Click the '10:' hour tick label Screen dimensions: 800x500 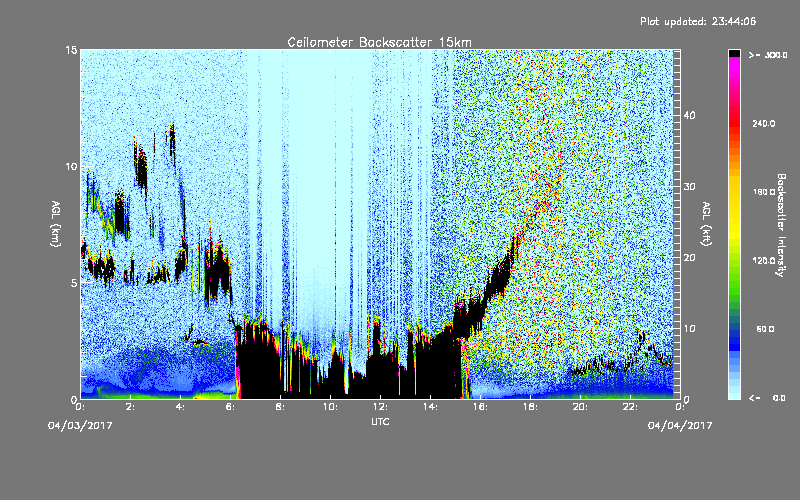(330, 407)
